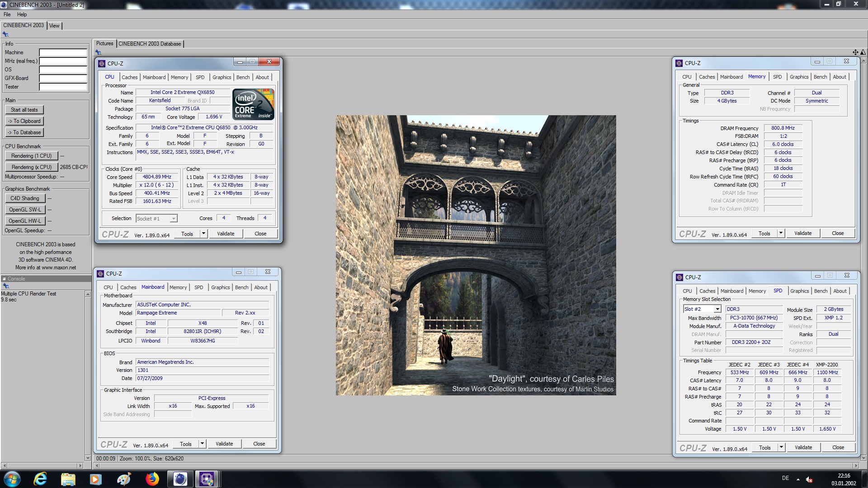This screenshot has width=868, height=488.
Task: Click the GFX-Board input field
Action: (x=63, y=78)
